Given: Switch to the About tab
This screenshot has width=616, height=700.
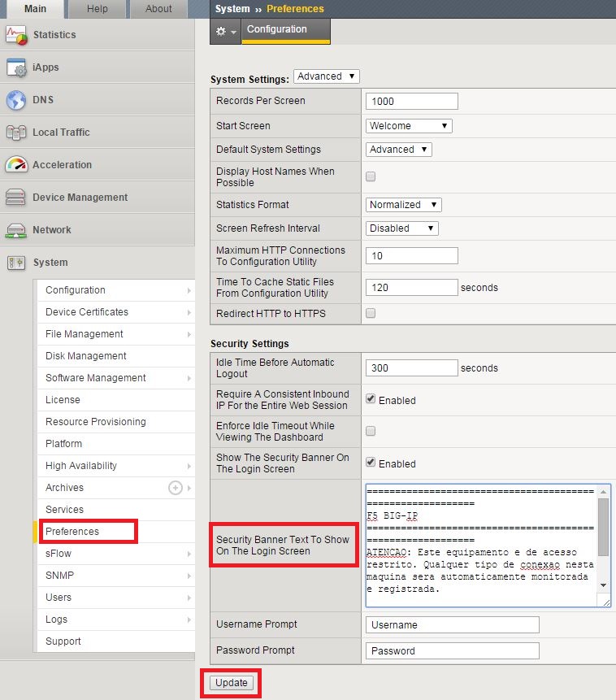Looking at the screenshot, I should (158, 9).
